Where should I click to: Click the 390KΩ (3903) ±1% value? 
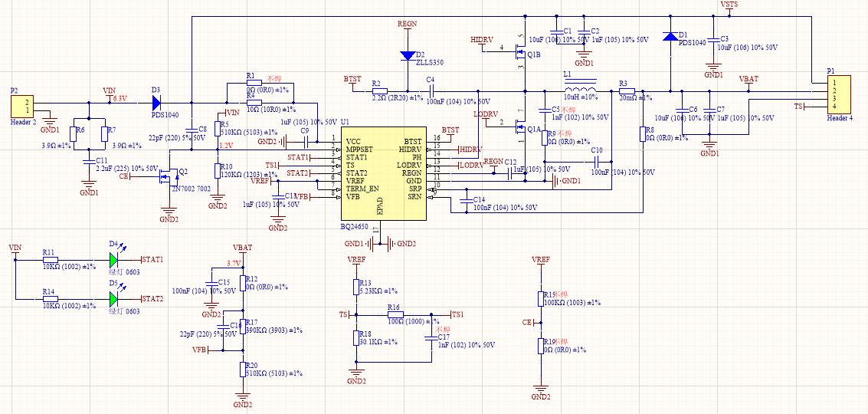coord(274,330)
